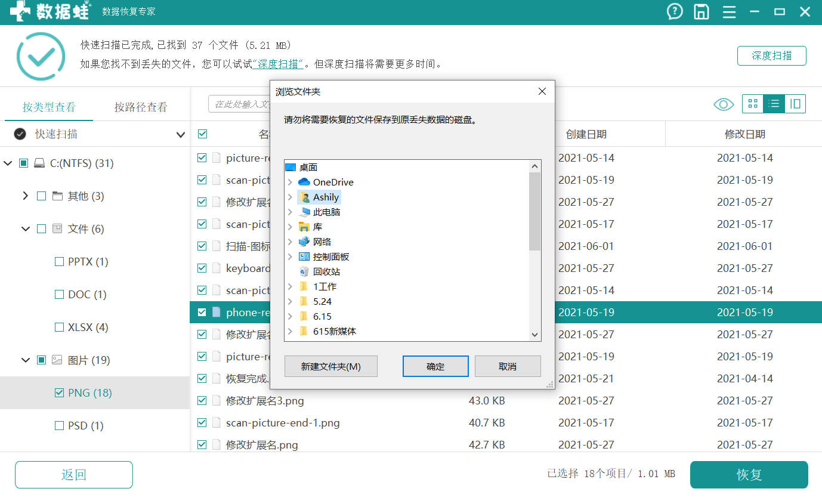This screenshot has width=822, height=504.
Task: Click the 新建文件夹(M) button
Action: [x=330, y=366]
